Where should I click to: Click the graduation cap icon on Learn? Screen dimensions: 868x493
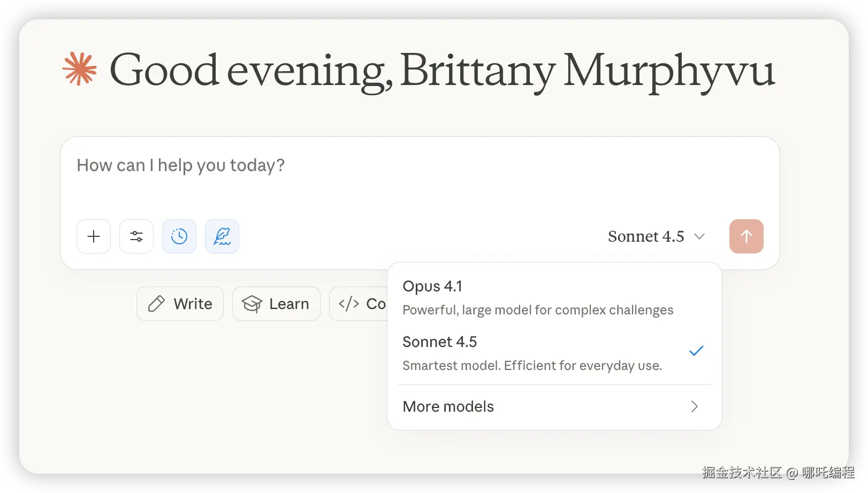pyautogui.click(x=252, y=304)
